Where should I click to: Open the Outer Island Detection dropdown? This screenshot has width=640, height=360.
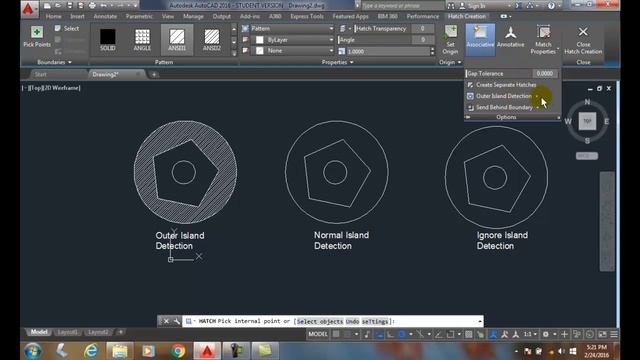tap(537, 96)
